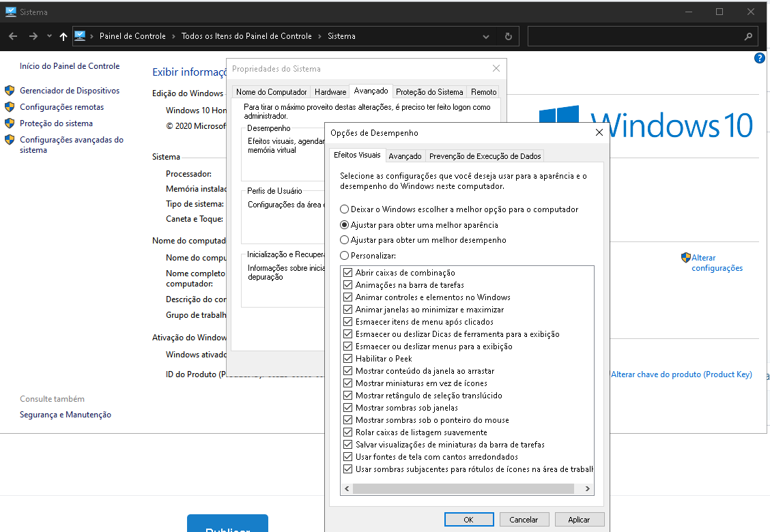Image resolution: width=770 pixels, height=532 pixels.
Task: Click shield icon beside Gerenciador de Dispositivos
Action: click(10, 90)
